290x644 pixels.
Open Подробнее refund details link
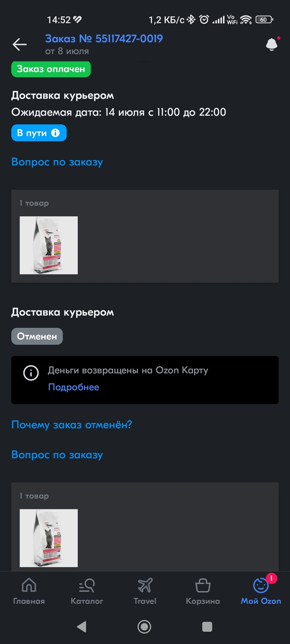click(74, 387)
